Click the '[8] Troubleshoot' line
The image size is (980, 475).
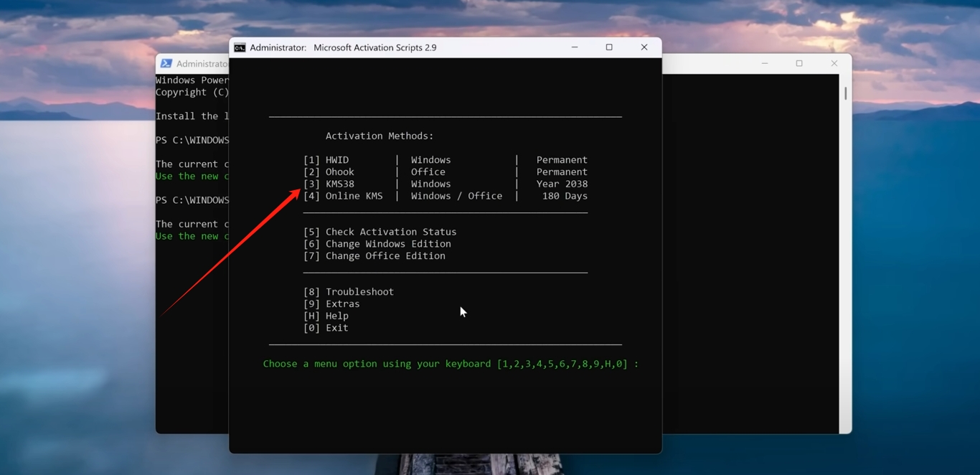pyautogui.click(x=349, y=292)
